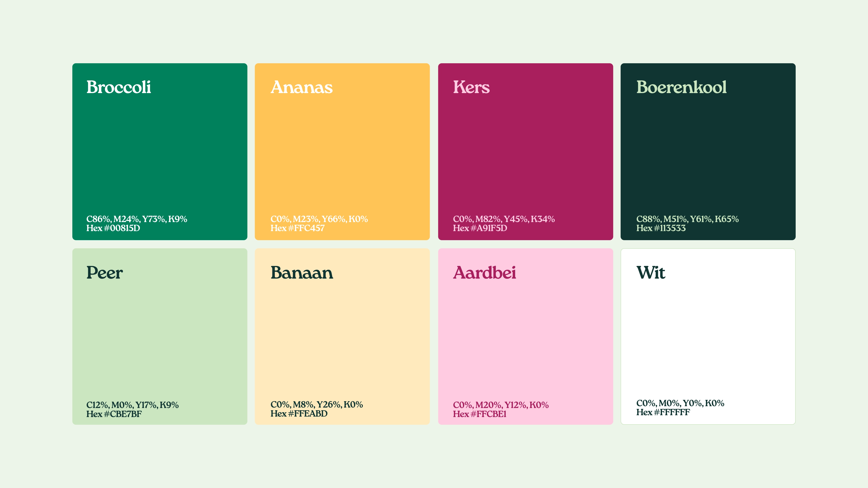868x488 pixels.
Task: Click CMYK text 'C86%, M24%, Y73%, K9%'
Action: coord(137,219)
